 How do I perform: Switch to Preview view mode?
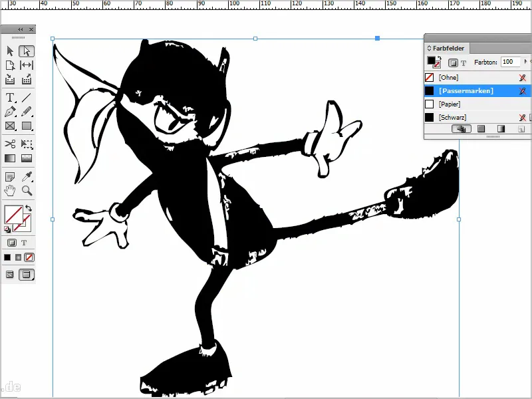(x=27, y=275)
